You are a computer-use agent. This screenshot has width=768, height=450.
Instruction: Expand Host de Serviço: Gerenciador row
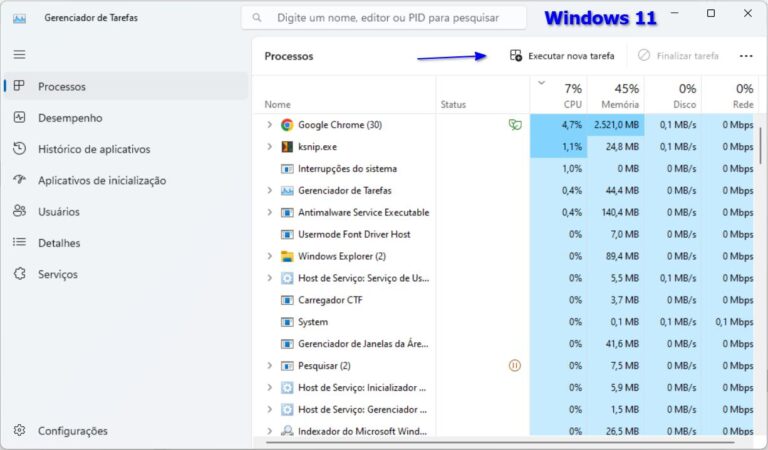tap(269, 409)
